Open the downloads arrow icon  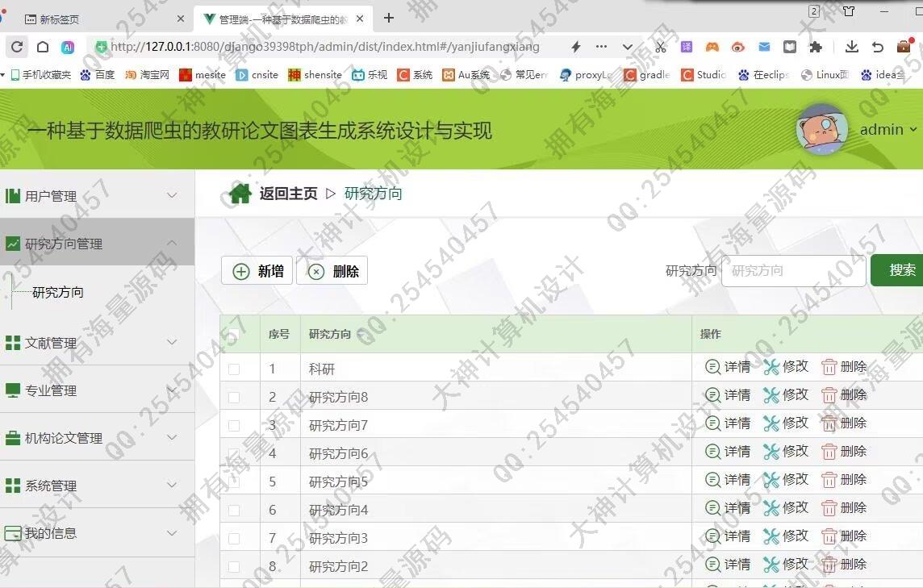pyautogui.click(x=851, y=47)
